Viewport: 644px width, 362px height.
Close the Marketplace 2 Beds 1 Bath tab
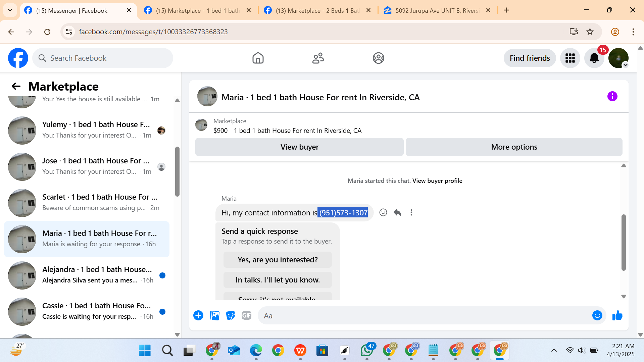pos(368,10)
